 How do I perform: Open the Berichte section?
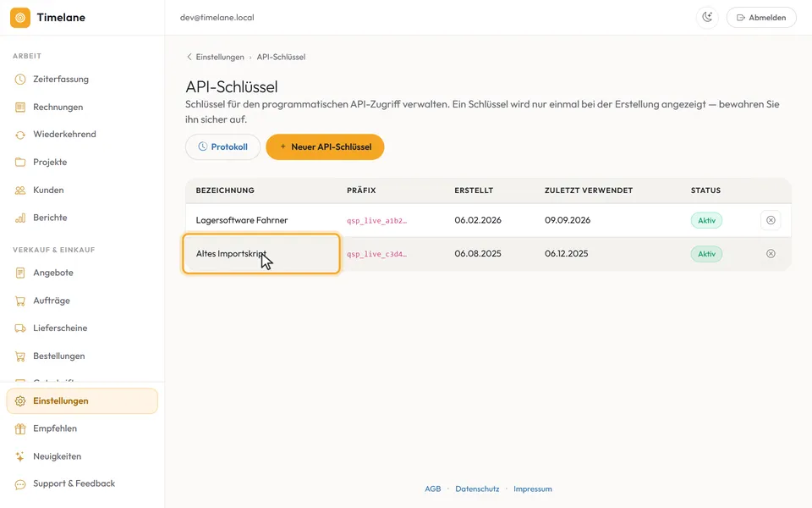coord(82,218)
